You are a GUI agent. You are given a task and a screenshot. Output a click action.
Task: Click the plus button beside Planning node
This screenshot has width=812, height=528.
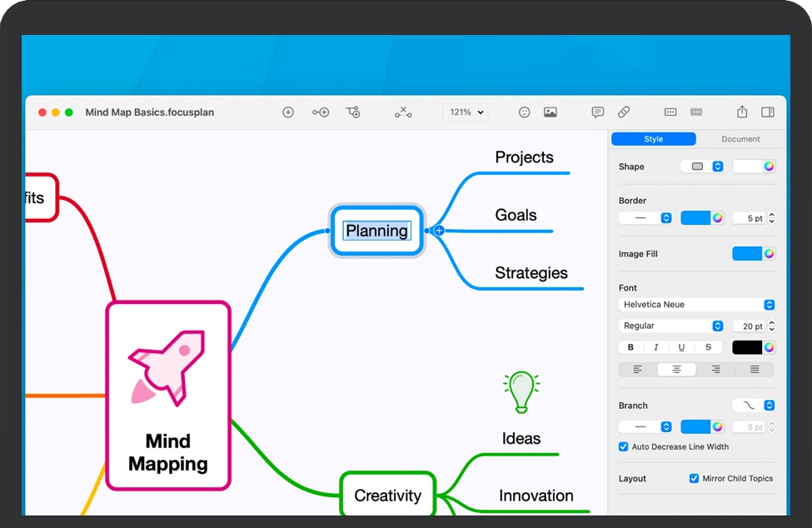[439, 231]
